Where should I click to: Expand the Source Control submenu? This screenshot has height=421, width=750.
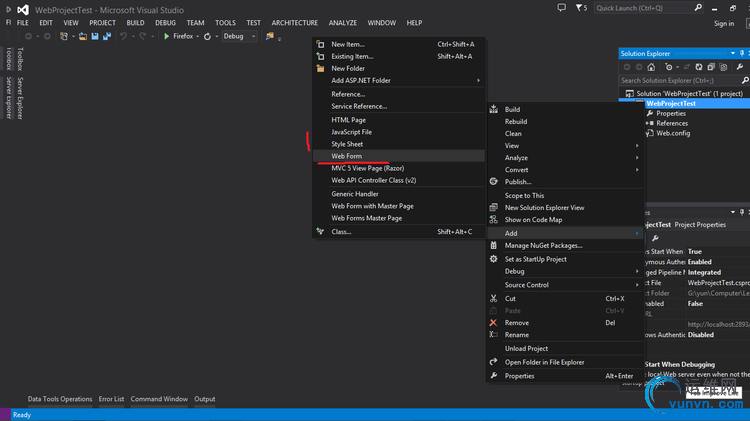pyautogui.click(x=565, y=285)
